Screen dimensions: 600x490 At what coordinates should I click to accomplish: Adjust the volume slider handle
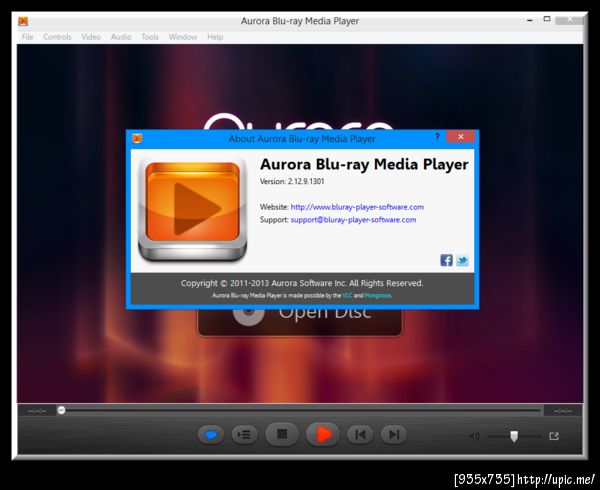(x=514, y=436)
